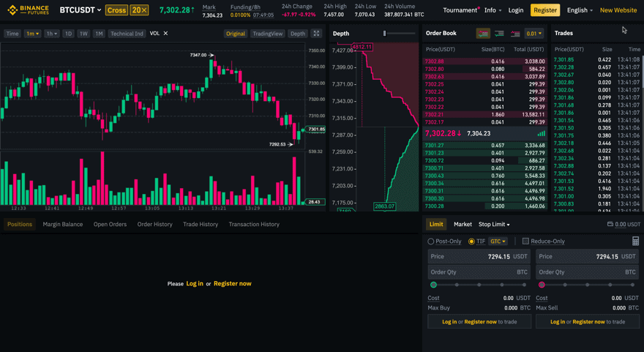644x352 pixels.
Task: Select Limit order tab
Action: point(436,224)
